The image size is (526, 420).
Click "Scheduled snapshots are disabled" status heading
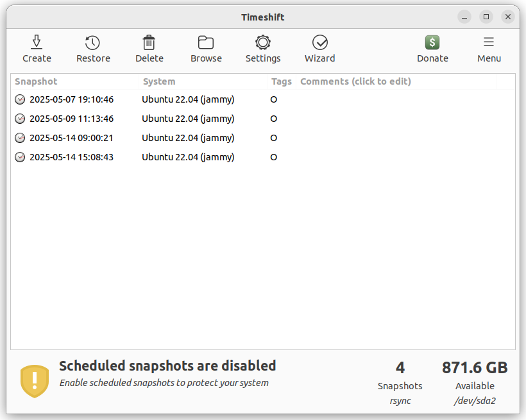click(x=167, y=366)
